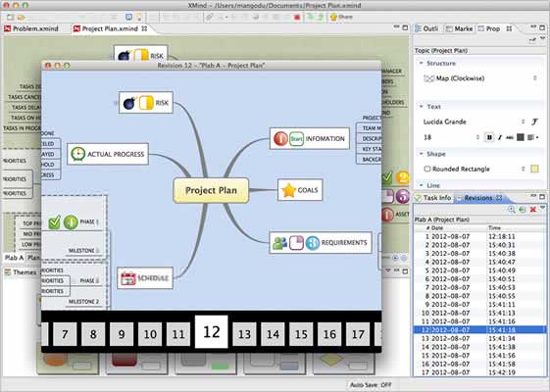
Task: Click the yellow half-box marker on RISK
Action: (x=146, y=103)
